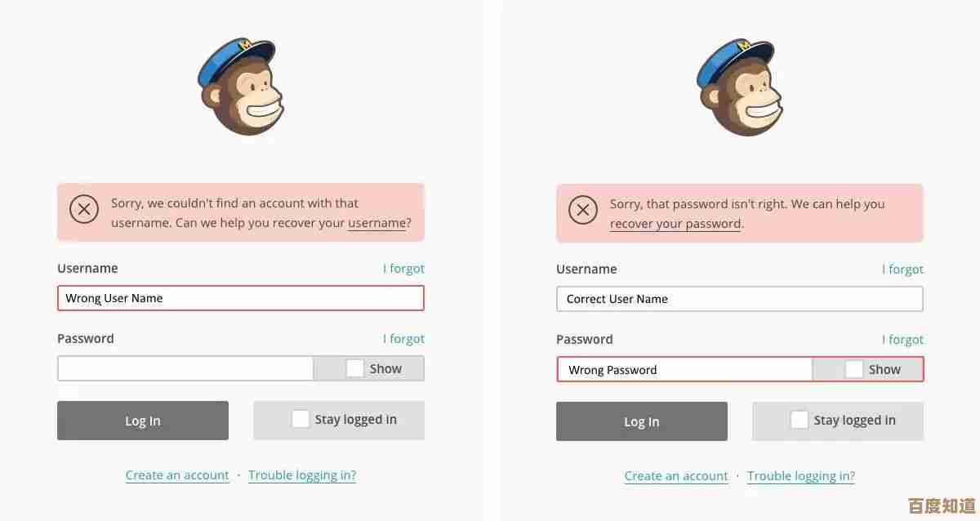980x521 pixels.
Task: Click the Correct User Name input field
Action: point(740,299)
